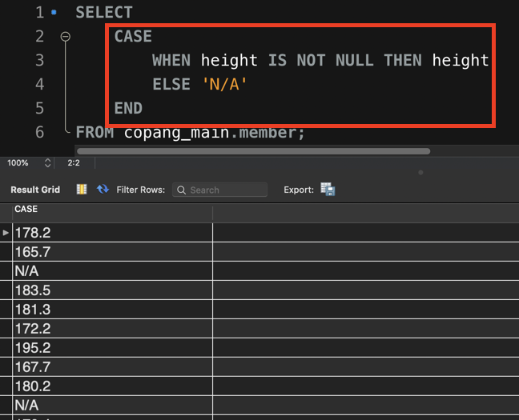This screenshot has height=420, width=519.
Task: Click the CASE keyword on line 2
Action: pos(133,36)
